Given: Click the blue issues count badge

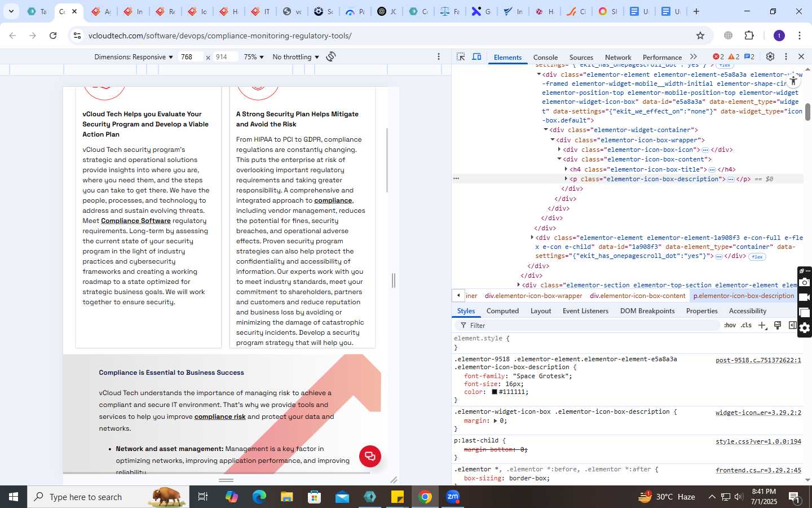Looking at the screenshot, I should [x=749, y=56].
